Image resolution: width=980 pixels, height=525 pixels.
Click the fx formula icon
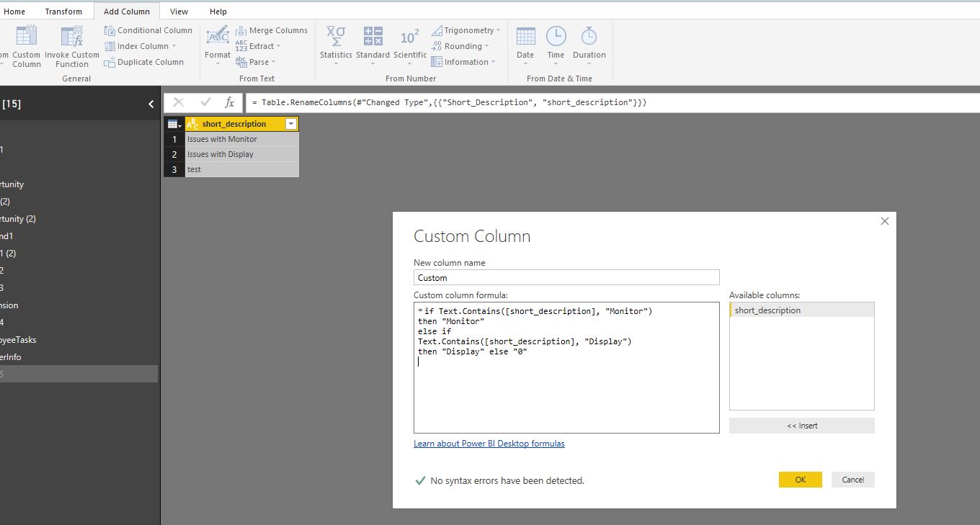[x=230, y=102]
